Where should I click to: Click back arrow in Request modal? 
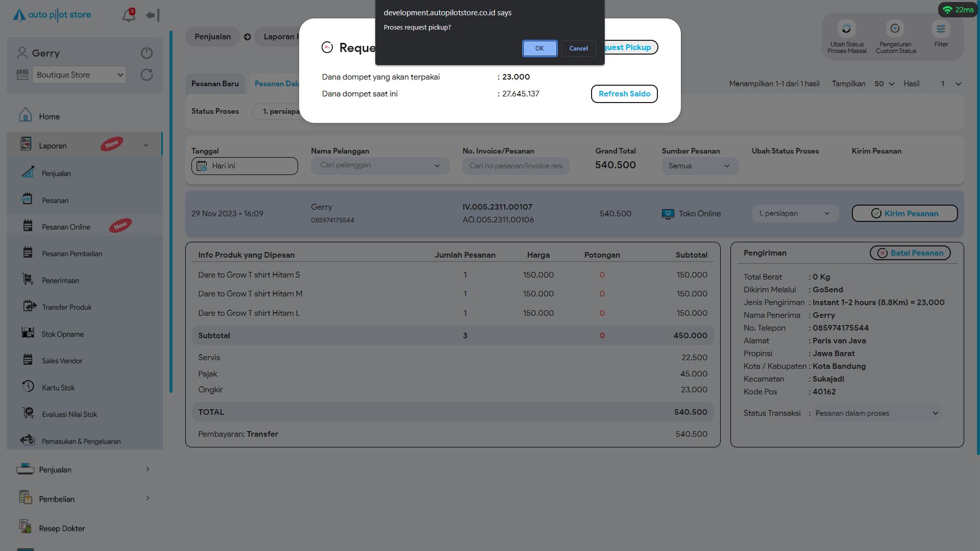(x=327, y=47)
